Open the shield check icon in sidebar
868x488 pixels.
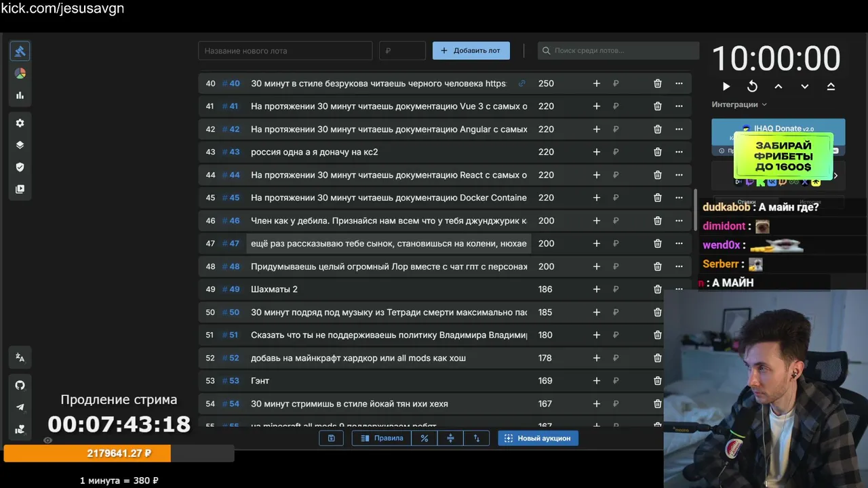tap(20, 167)
